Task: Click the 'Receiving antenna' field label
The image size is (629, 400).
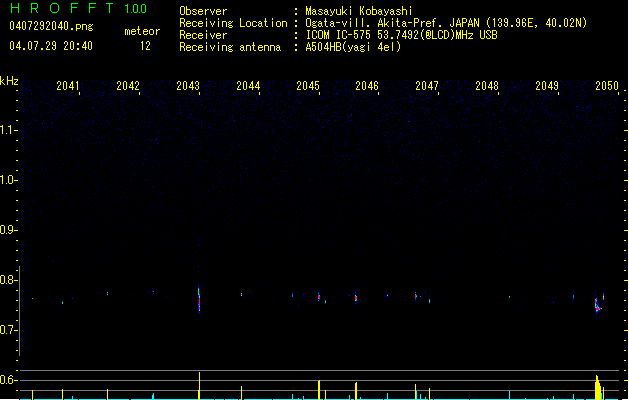Action: (x=230, y=47)
